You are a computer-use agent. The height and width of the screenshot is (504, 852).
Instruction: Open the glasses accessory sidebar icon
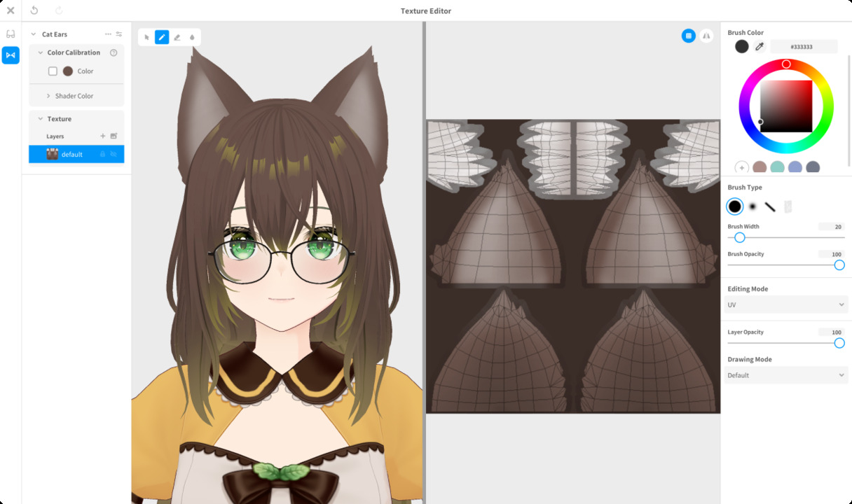click(x=11, y=34)
